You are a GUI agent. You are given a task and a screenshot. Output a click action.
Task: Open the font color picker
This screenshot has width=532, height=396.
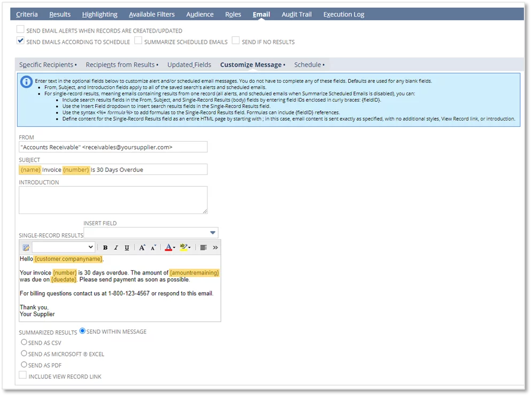169,248
